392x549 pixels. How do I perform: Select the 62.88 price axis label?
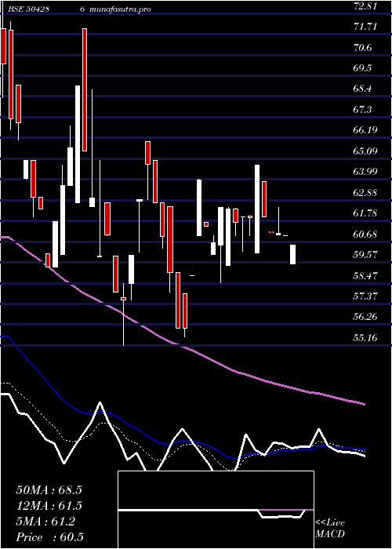[x=365, y=193]
